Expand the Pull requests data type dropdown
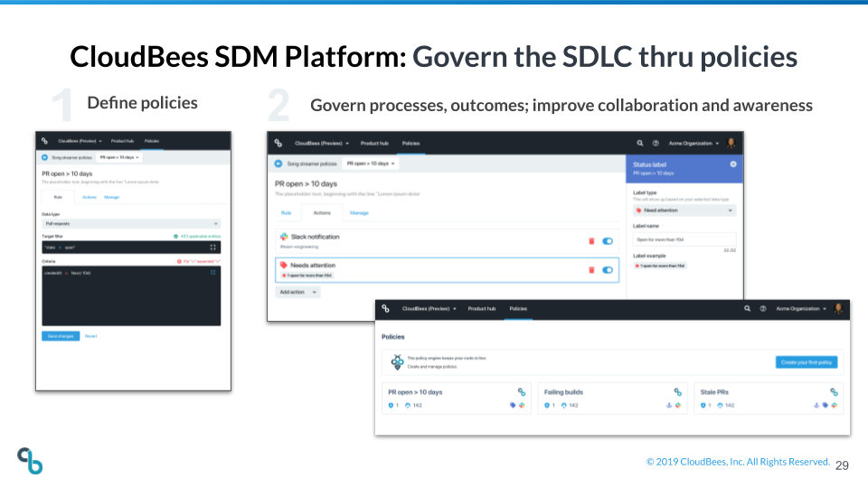The width and height of the screenshot is (868, 488). [131, 223]
